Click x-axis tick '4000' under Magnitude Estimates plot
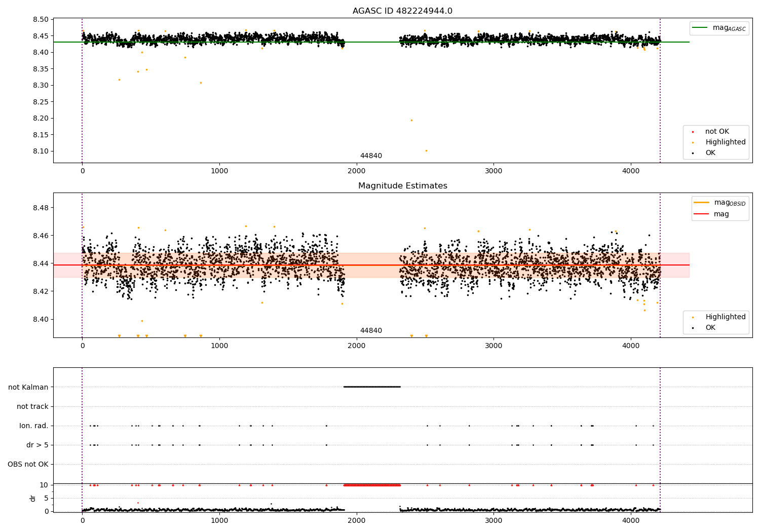This screenshot has width=760, height=532. tap(631, 346)
